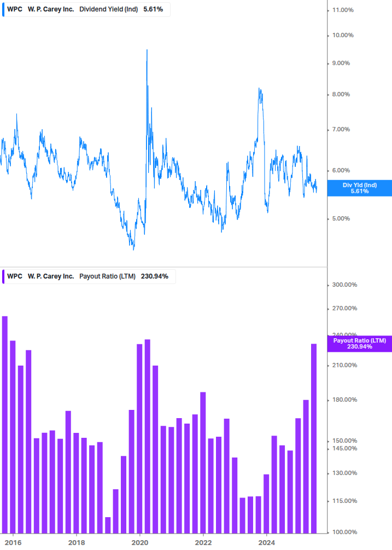Click the 2020 yield spike peak on line
Viewport: 392px width, 550px height.
[x=147, y=50]
